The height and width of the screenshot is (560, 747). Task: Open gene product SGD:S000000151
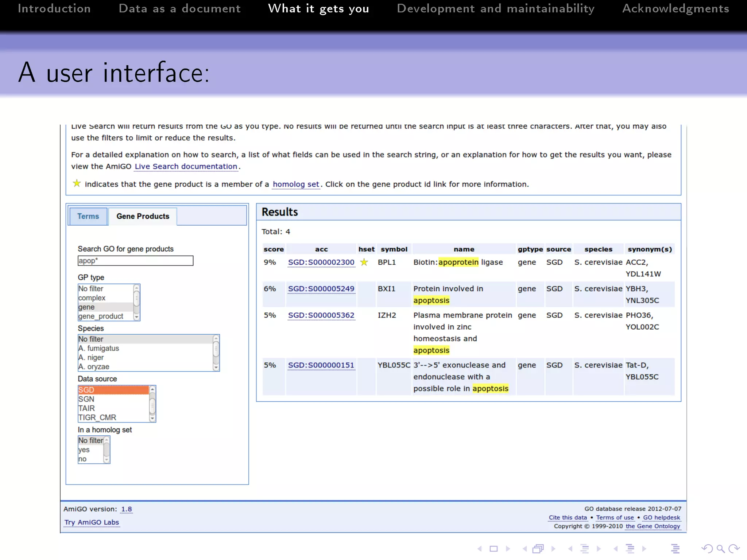(x=321, y=365)
